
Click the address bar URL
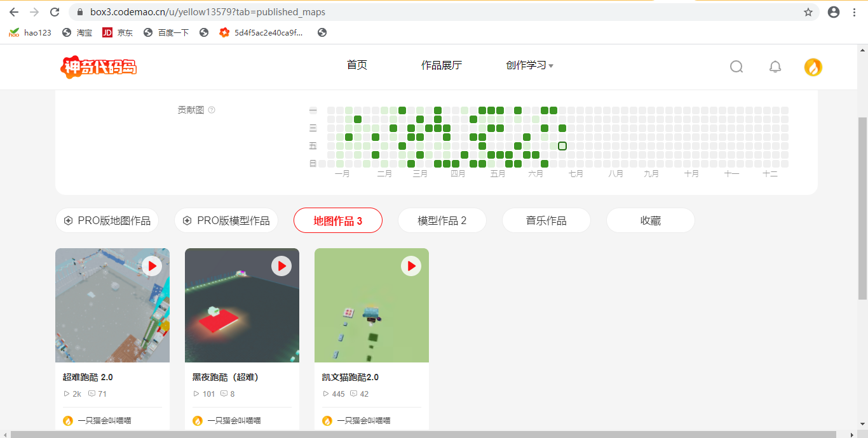tap(207, 12)
